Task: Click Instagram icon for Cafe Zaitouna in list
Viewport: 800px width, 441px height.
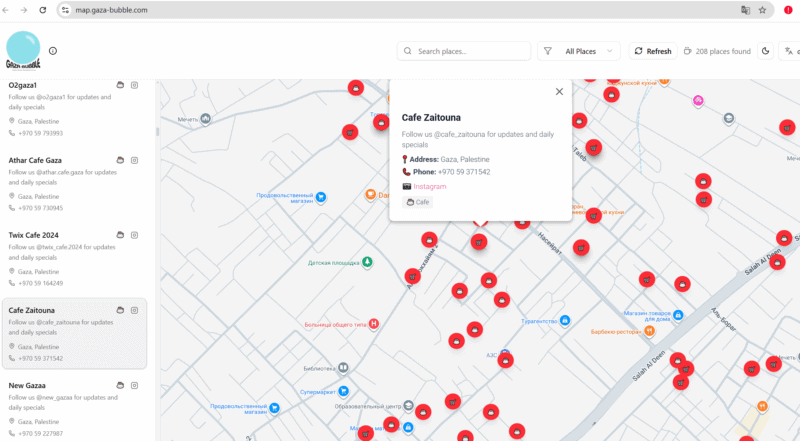Action: pos(135,310)
